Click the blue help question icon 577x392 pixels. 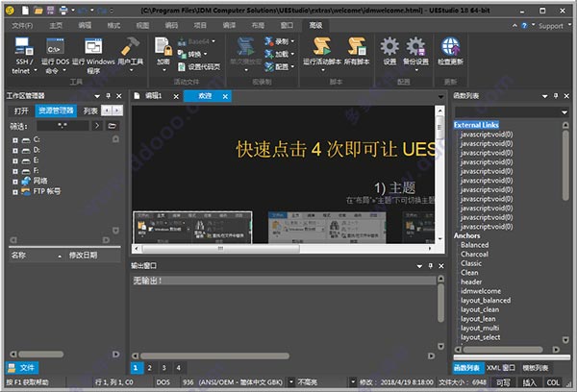click(x=524, y=25)
